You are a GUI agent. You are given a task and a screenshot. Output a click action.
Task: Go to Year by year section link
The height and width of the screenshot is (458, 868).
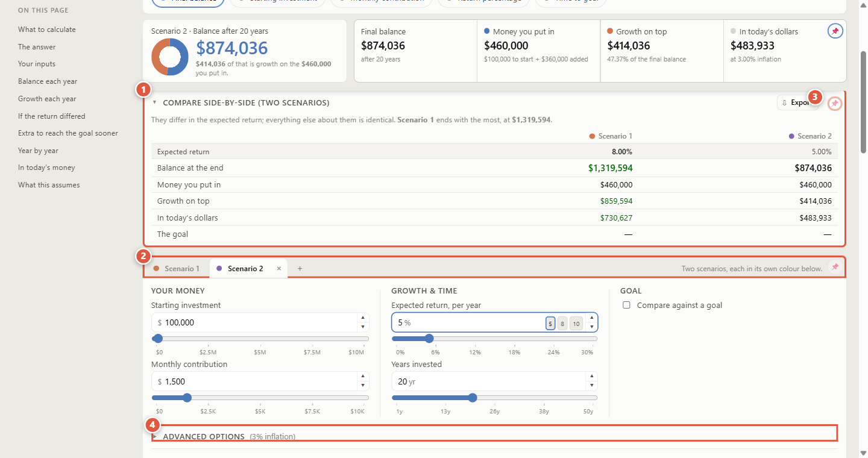(x=38, y=151)
